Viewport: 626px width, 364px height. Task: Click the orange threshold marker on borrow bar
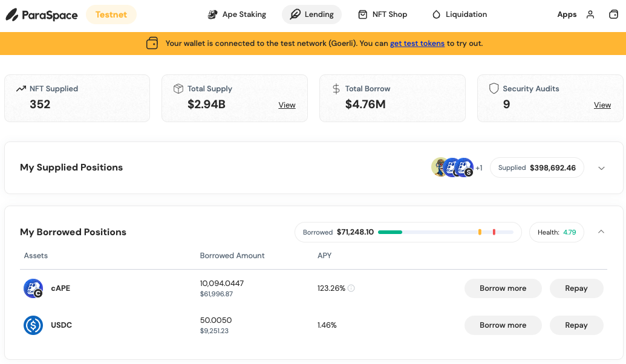(480, 232)
